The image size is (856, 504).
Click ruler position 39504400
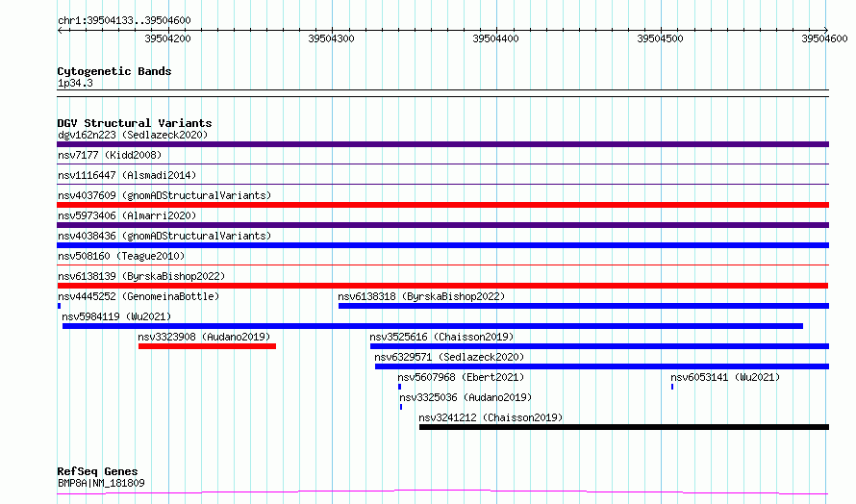point(495,38)
